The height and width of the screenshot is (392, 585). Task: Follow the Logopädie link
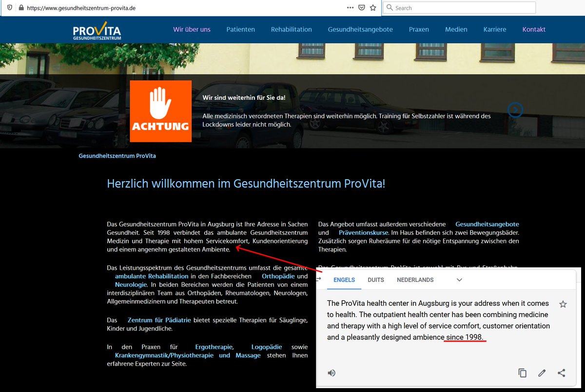pos(267,347)
